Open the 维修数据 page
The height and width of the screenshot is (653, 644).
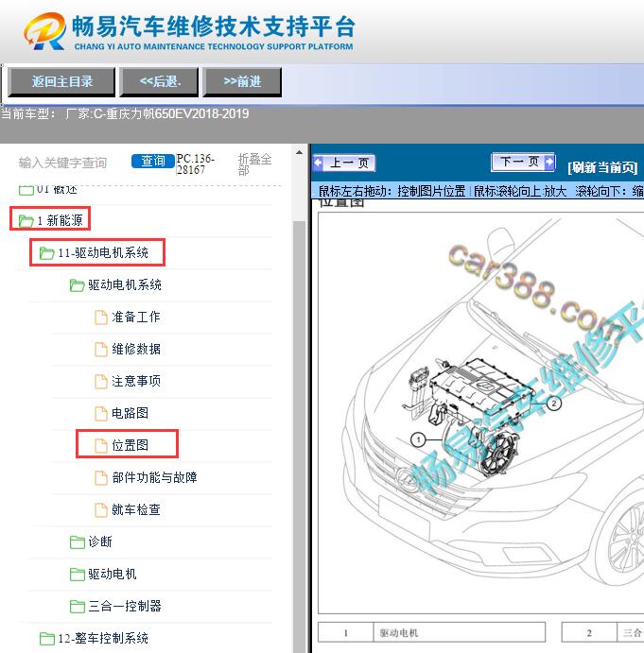point(136,349)
